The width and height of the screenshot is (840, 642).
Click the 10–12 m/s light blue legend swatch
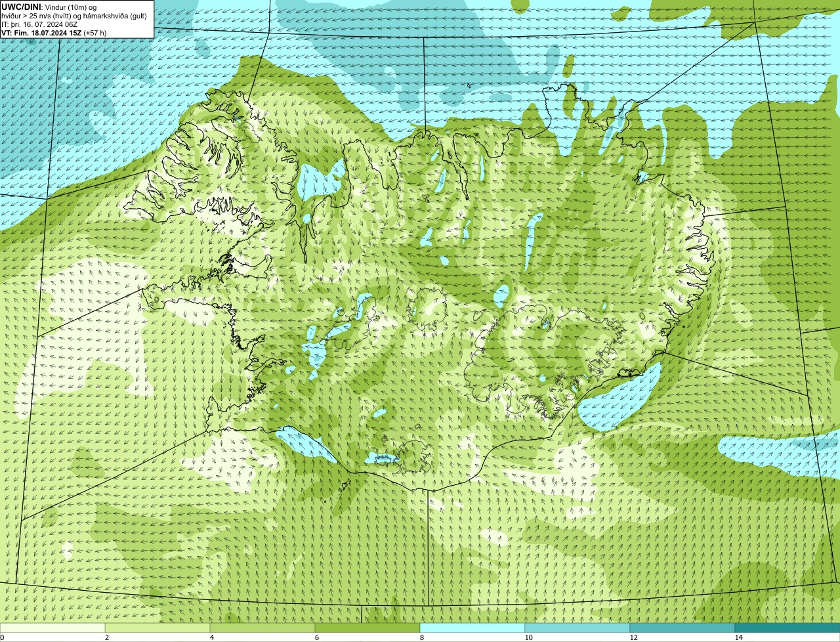(x=577, y=628)
